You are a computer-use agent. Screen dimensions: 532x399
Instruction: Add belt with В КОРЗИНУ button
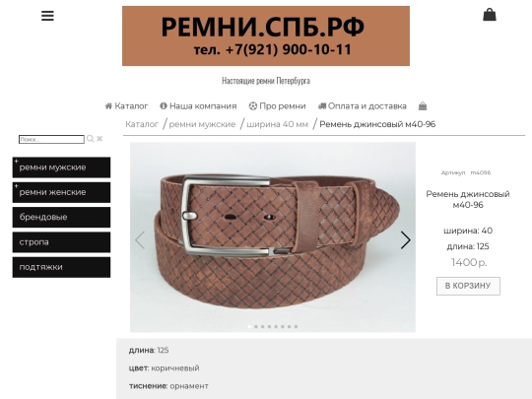click(468, 286)
